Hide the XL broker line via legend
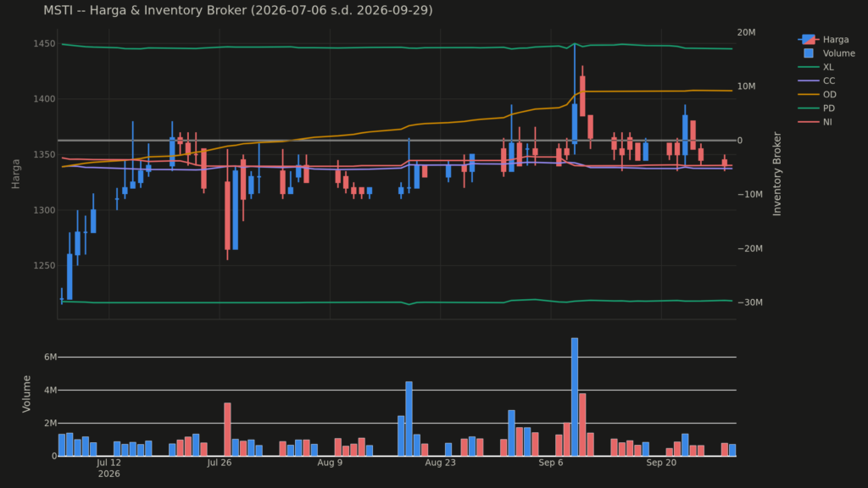868x488 pixels. pyautogui.click(x=816, y=67)
